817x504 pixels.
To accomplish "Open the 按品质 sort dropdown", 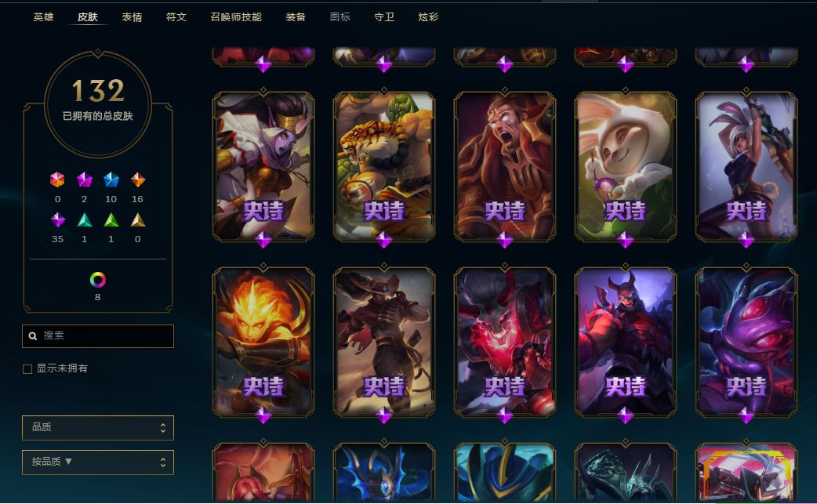I will 98,462.
